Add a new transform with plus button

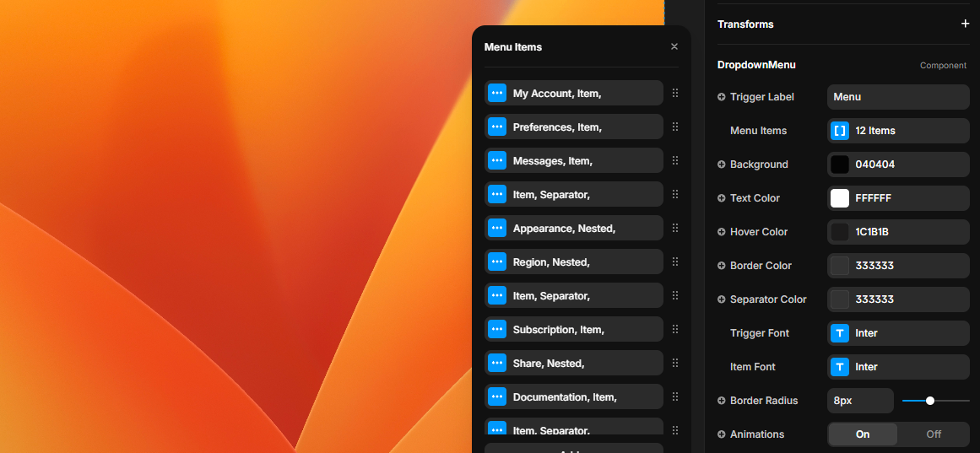(x=965, y=24)
